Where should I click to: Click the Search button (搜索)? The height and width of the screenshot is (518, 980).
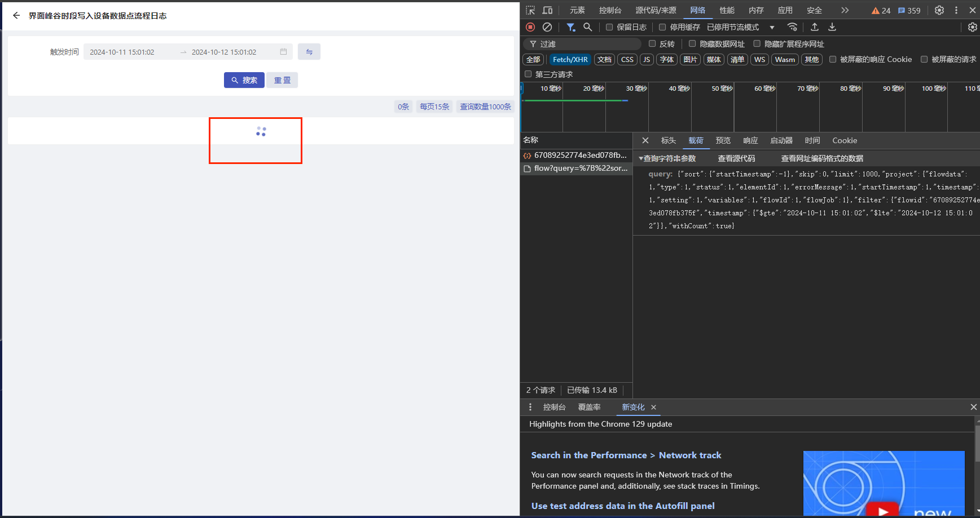pyautogui.click(x=244, y=80)
